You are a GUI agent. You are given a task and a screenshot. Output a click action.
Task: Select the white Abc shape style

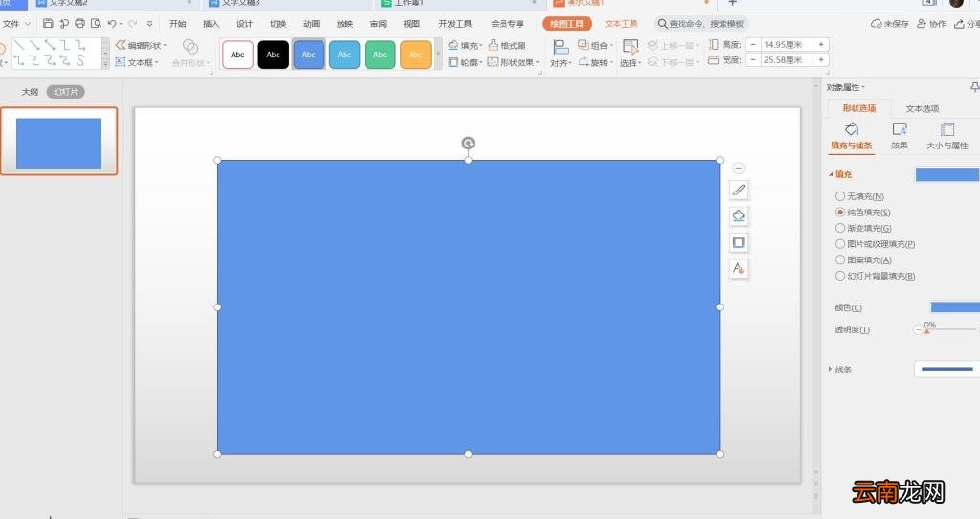click(x=237, y=55)
